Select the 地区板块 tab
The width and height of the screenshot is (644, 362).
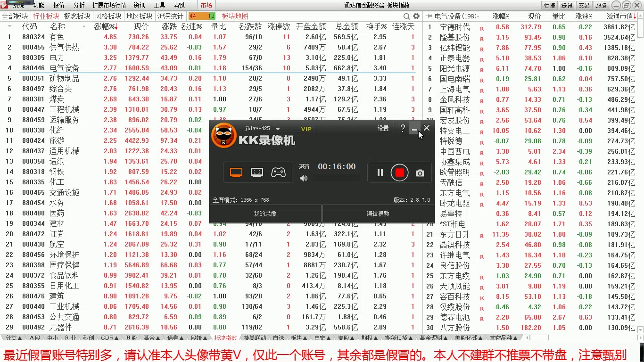click(x=140, y=16)
